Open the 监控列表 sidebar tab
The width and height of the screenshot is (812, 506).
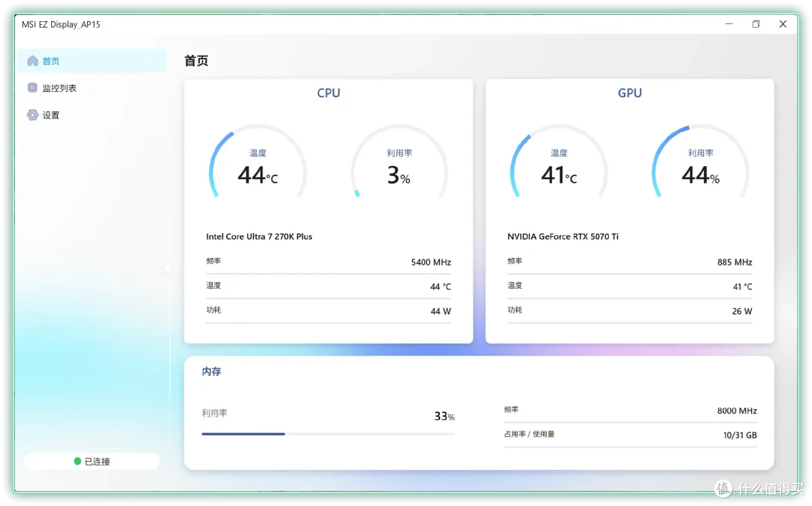click(92, 88)
